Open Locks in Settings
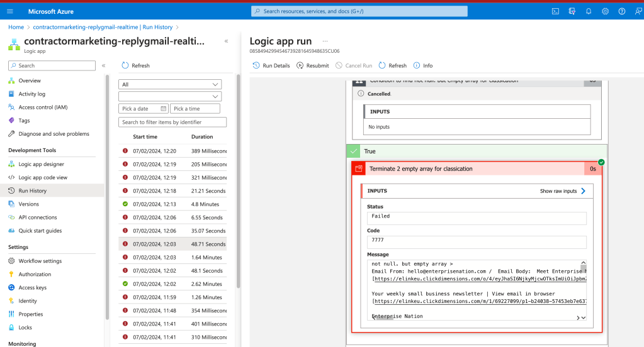The height and width of the screenshot is (347, 644). [25, 328]
